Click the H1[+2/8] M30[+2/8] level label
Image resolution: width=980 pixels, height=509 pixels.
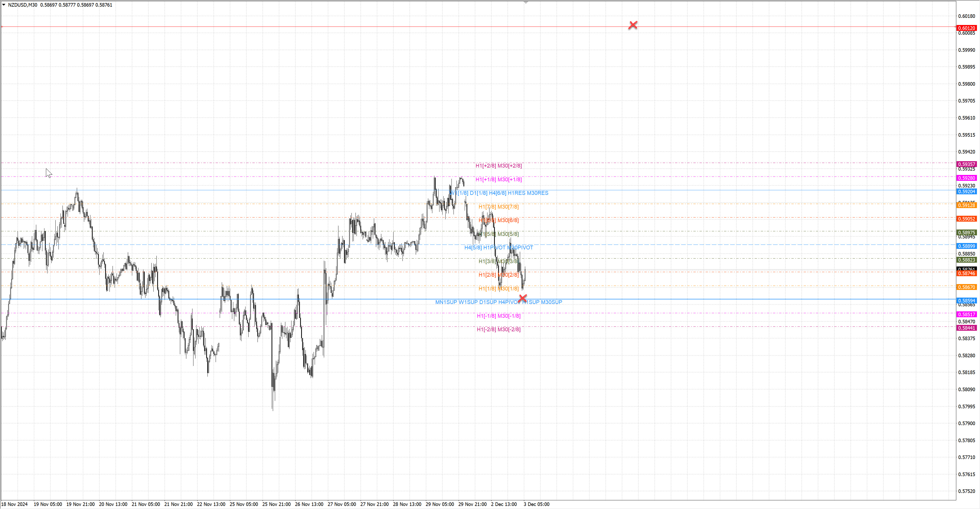498,166
